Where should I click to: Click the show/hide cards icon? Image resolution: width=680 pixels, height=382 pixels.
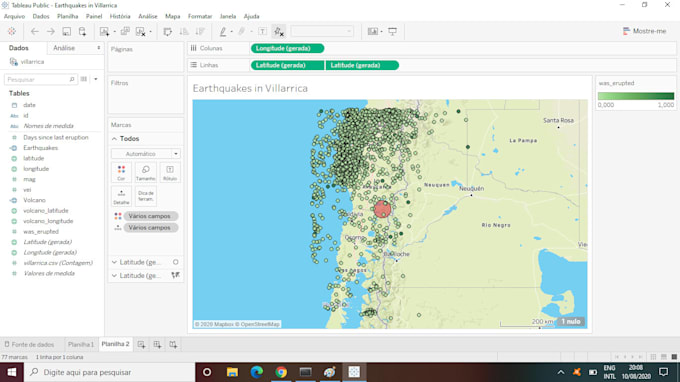[x=373, y=31]
